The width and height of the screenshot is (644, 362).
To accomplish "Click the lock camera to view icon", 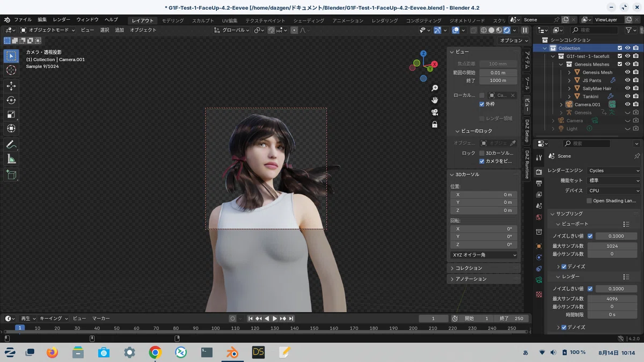I will 435,124.
